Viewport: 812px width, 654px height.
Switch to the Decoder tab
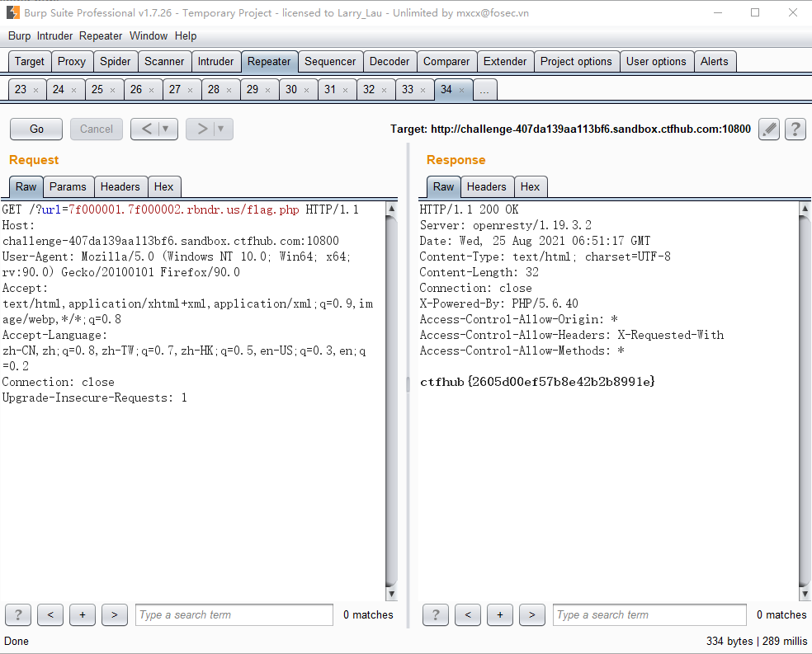pyautogui.click(x=389, y=61)
